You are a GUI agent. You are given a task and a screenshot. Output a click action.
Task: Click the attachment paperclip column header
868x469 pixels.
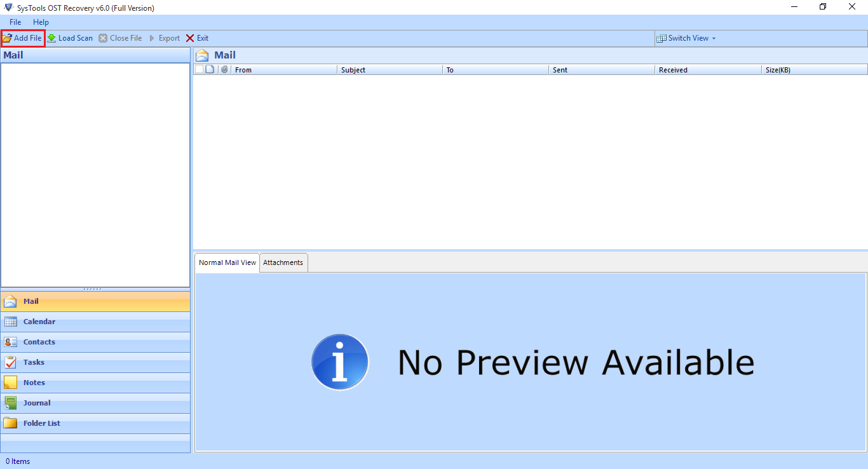pyautogui.click(x=224, y=69)
